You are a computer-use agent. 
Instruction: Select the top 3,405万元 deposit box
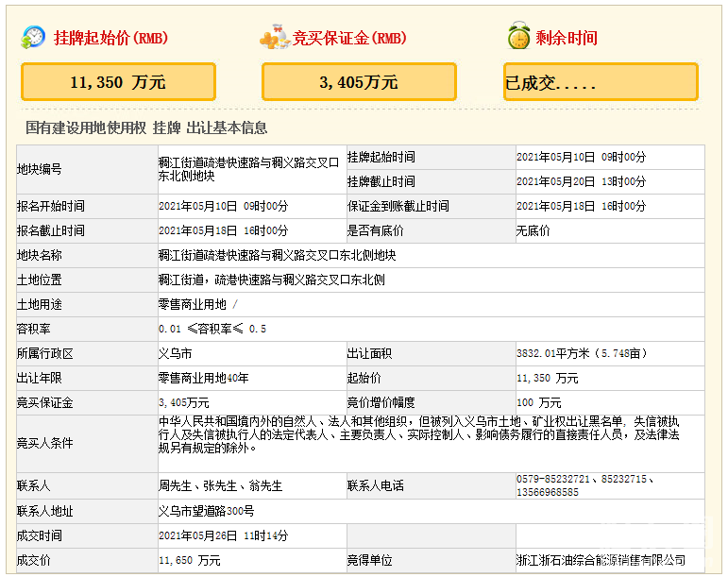pyautogui.click(x=359, y=82)
